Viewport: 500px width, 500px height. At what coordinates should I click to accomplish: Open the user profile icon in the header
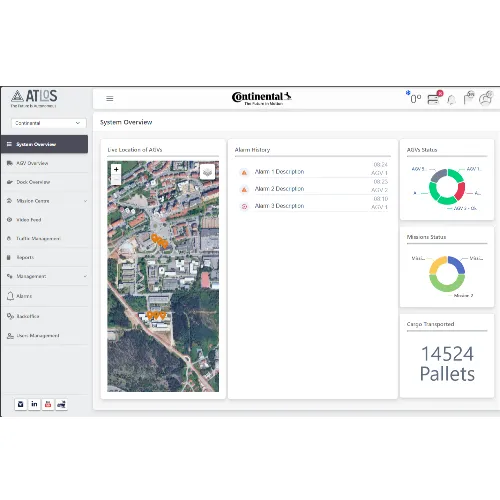pos(486,98)
